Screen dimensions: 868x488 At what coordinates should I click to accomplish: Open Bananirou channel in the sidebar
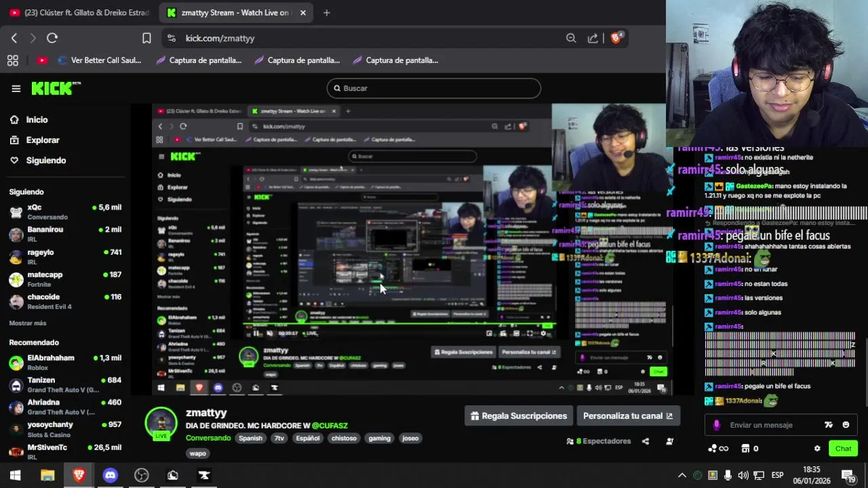tap(65, 234)
